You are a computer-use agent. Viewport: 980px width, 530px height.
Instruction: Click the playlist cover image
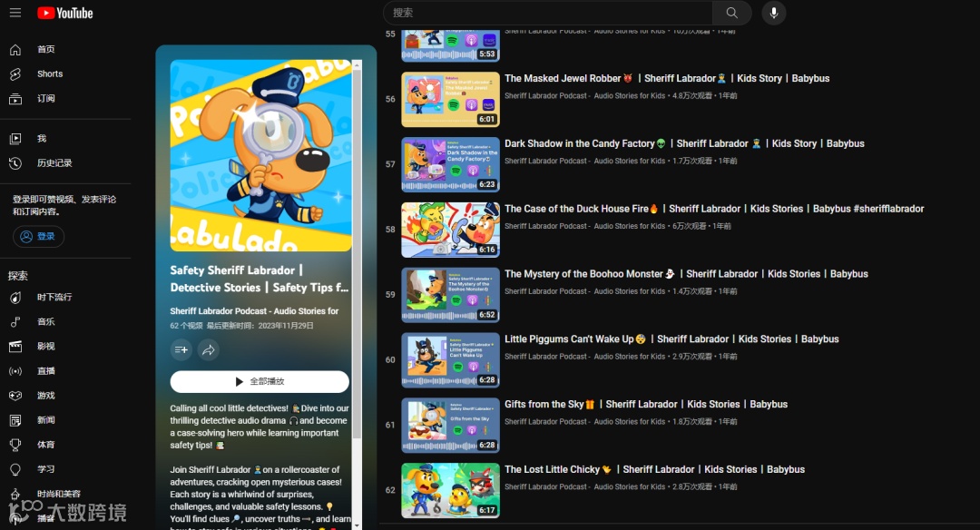[x=260, y=155]
